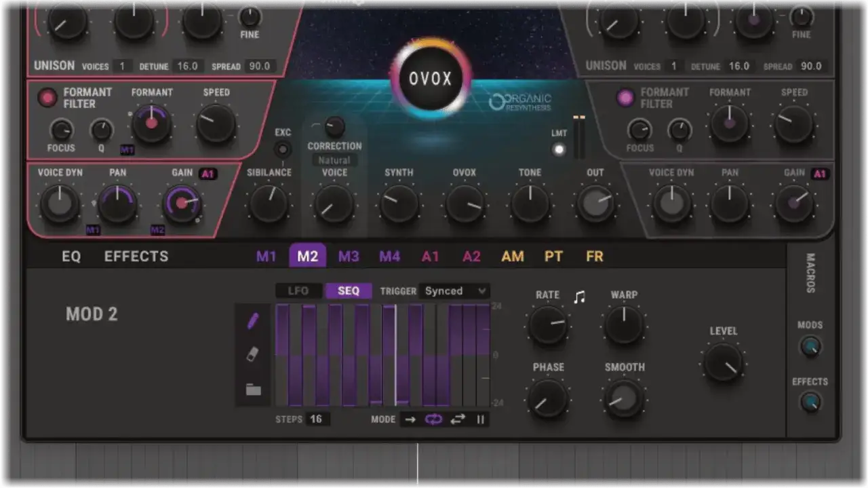
Task: Click the left Unison Voices value field
Action: [x=122, y=66]
